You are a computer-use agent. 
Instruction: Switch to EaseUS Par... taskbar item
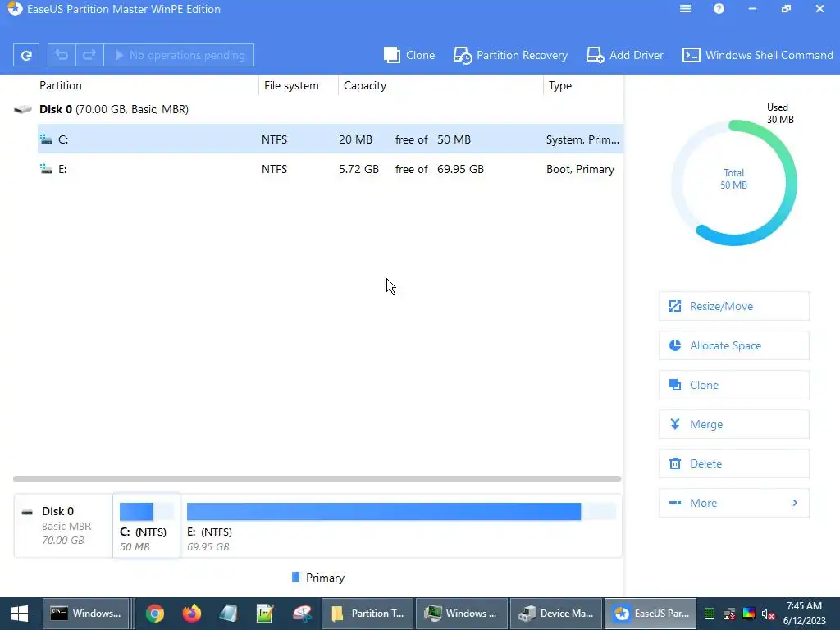click(x=651, y=614)
